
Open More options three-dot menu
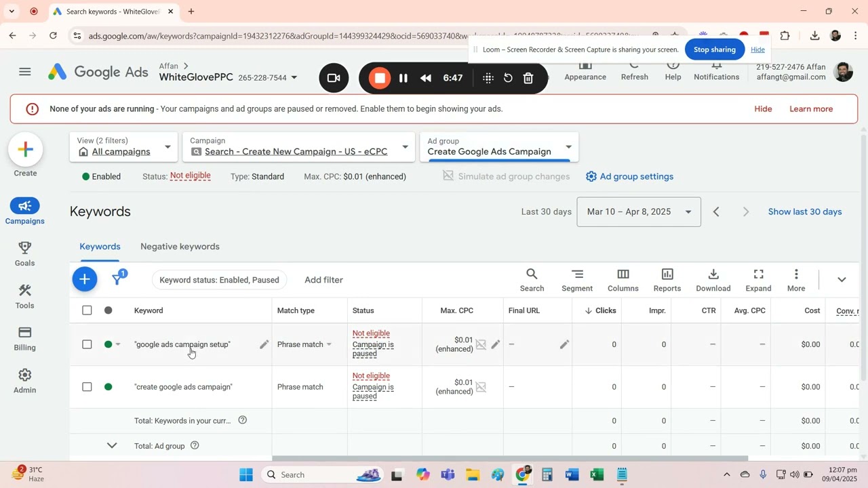[796, 280]
